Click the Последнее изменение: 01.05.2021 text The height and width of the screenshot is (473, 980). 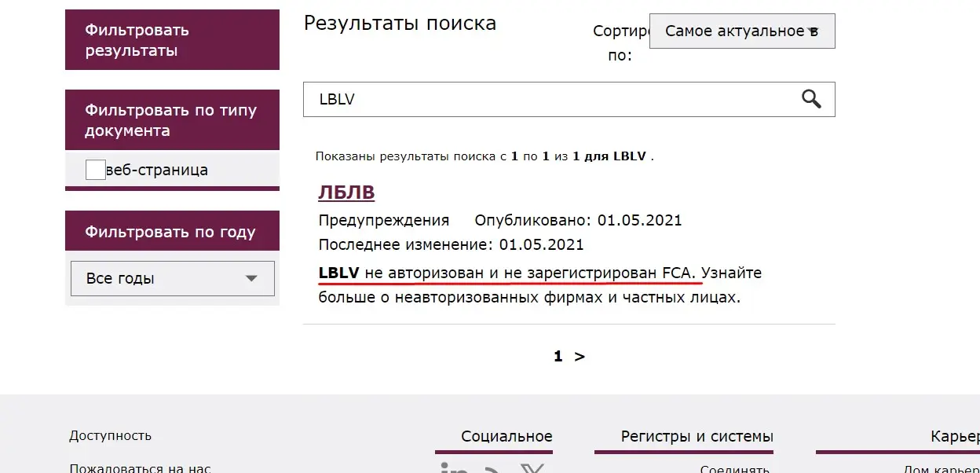point(451,245)
